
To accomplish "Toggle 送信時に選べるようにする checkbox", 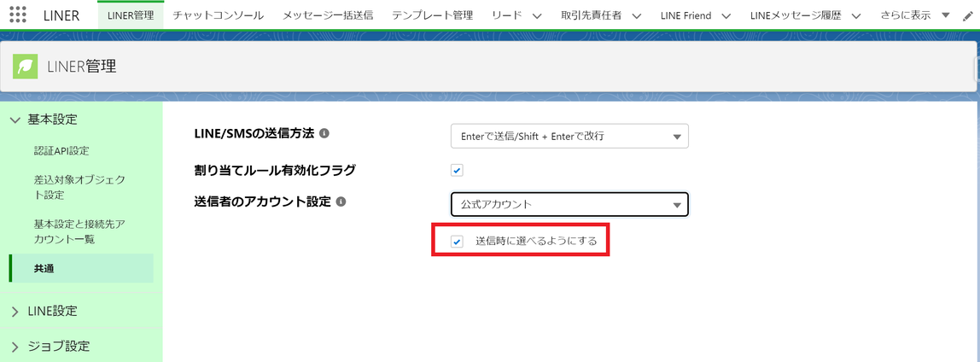I will point(457,242).
